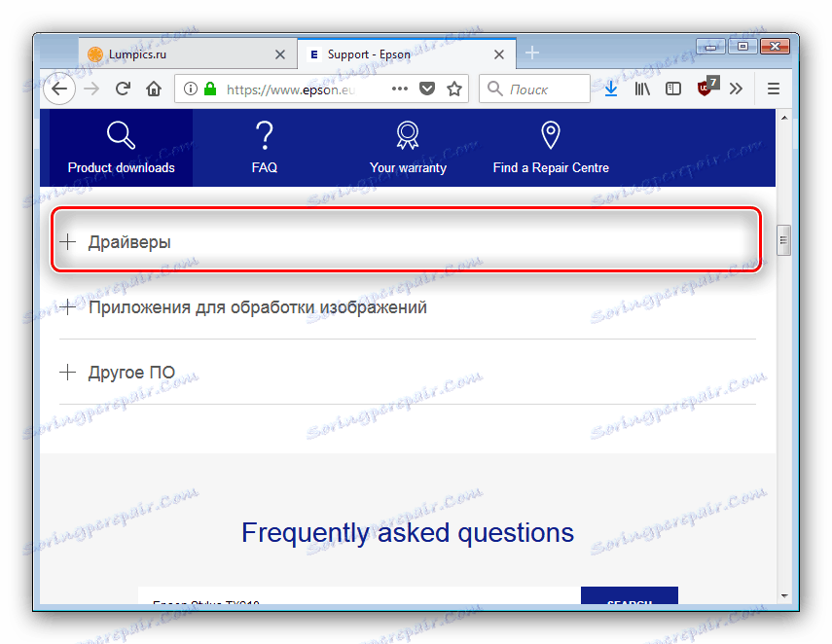
Task: Expand the Другое ПО section
Action: [x=407, y=372]
